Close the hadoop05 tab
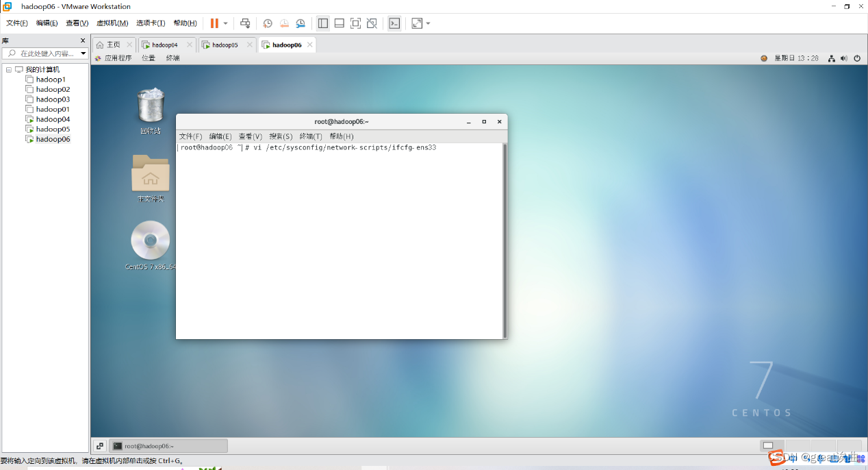Image resolution: width=868 pixels, height=470 pixels. 249,45
